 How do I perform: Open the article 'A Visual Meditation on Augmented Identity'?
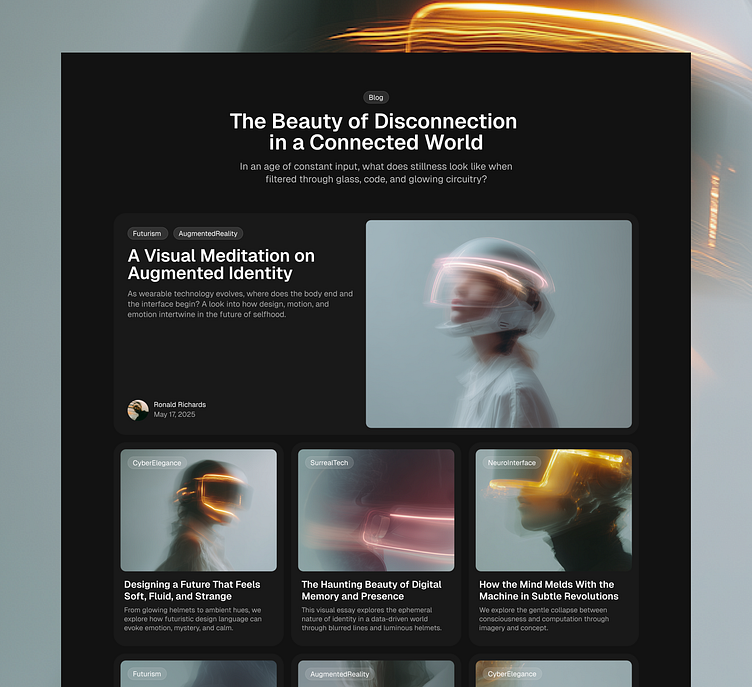coord(221,264)
